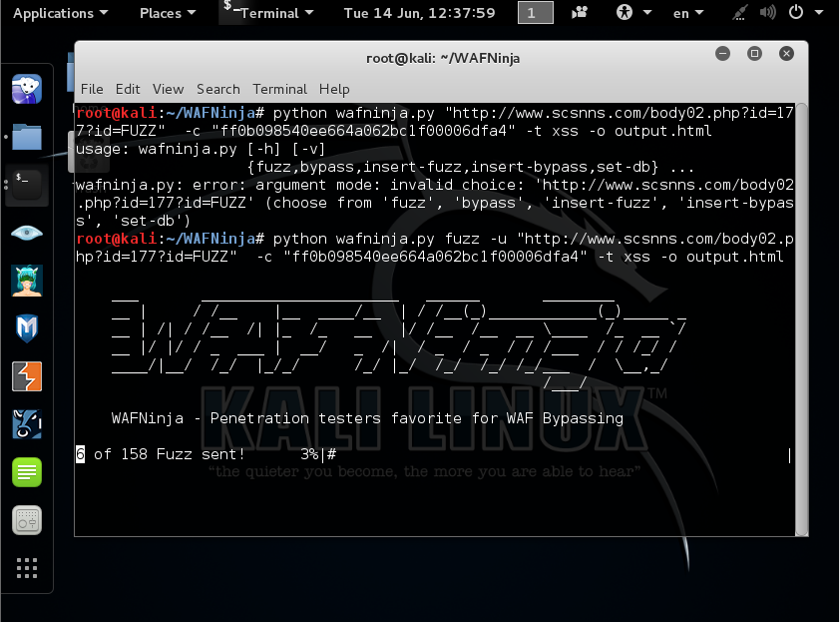Viewport: 840px width, 622px height.
Task: Close the root@kali terminal window
Action: (786, 54)
